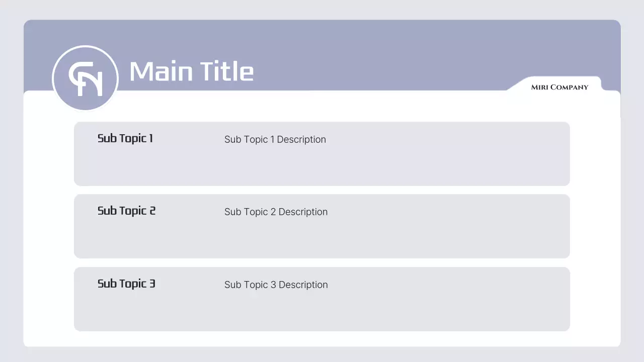Click the word "Company" in the corner label

click(569, 87)
